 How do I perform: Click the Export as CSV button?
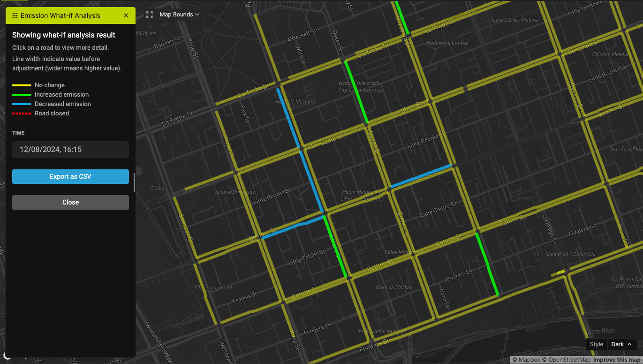click(70, 177)
